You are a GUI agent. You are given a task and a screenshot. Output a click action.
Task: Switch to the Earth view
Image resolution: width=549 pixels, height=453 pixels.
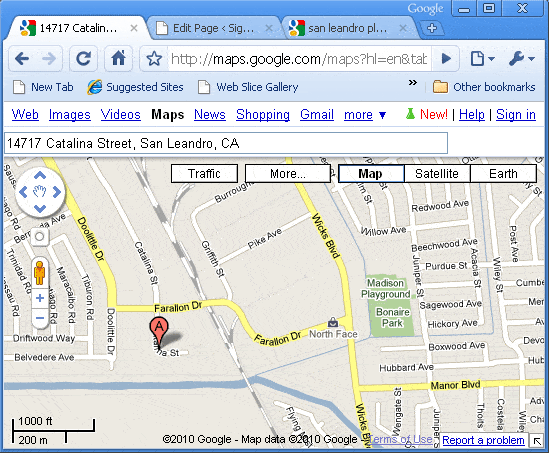click(503, 174)
